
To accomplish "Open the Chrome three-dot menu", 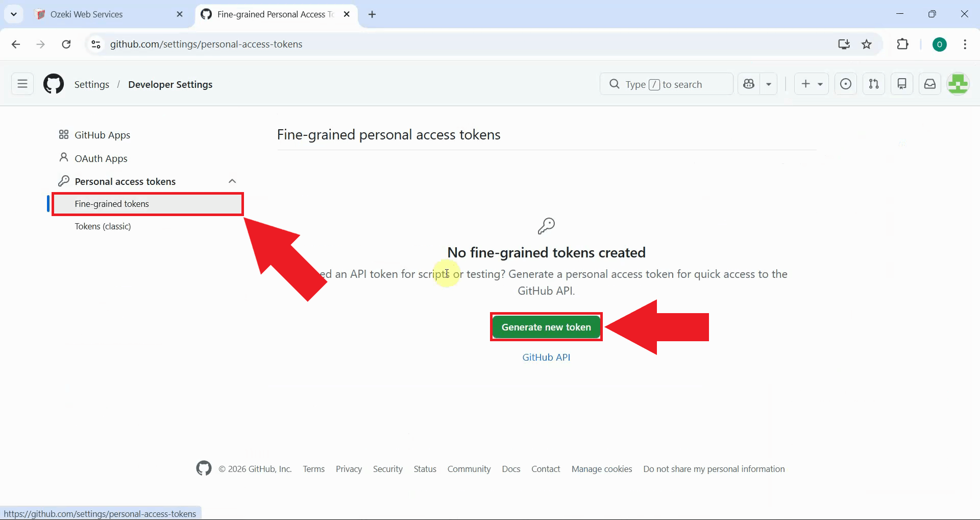I will (965, 44).
